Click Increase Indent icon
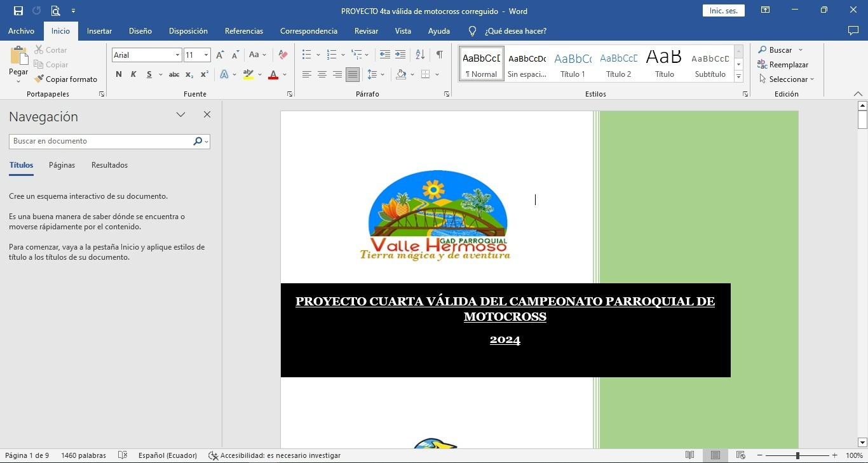Image resolution: width=868 pixels, height=463 pixels. point(400,55)
